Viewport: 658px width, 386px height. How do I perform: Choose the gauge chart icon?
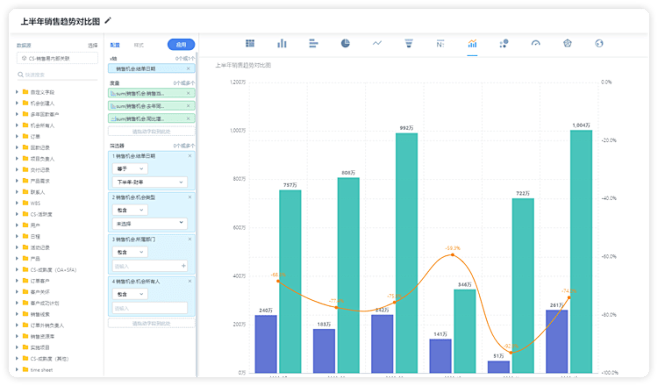(x=535, y=43)
